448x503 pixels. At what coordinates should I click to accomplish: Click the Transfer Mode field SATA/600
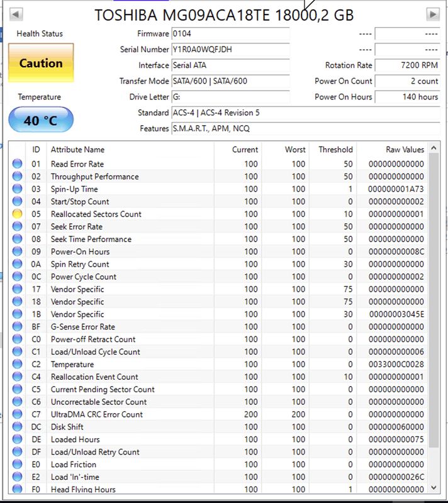[x=230, y=81]
